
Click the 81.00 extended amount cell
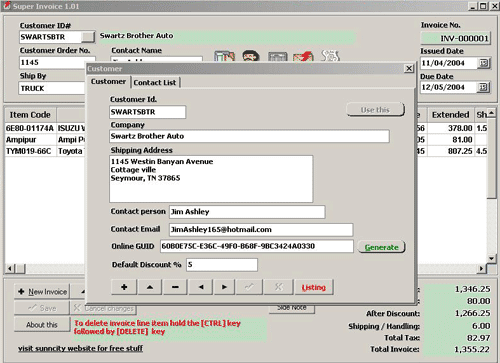pos(451,140)
